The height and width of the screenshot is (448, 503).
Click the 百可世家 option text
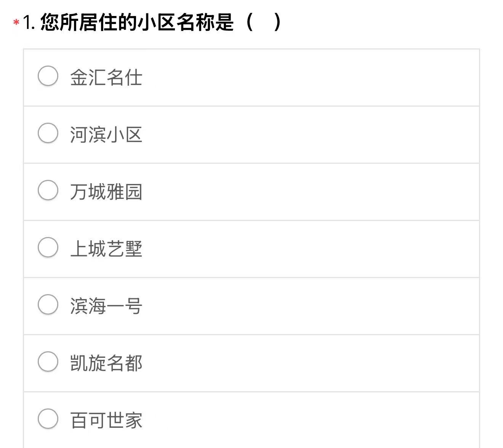[106, 420]
